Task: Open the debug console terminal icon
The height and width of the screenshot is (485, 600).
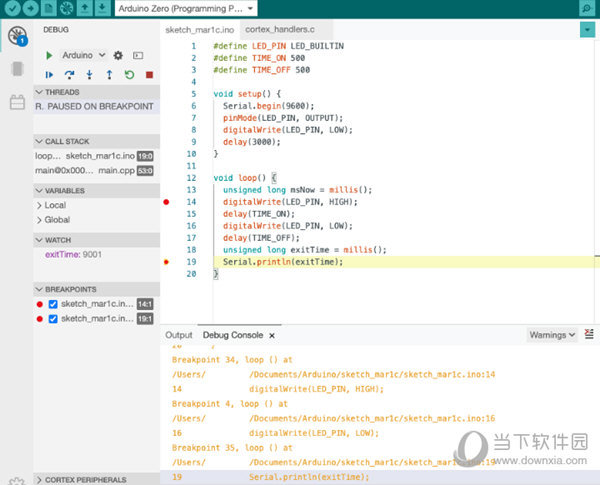Action: [138, 56]
